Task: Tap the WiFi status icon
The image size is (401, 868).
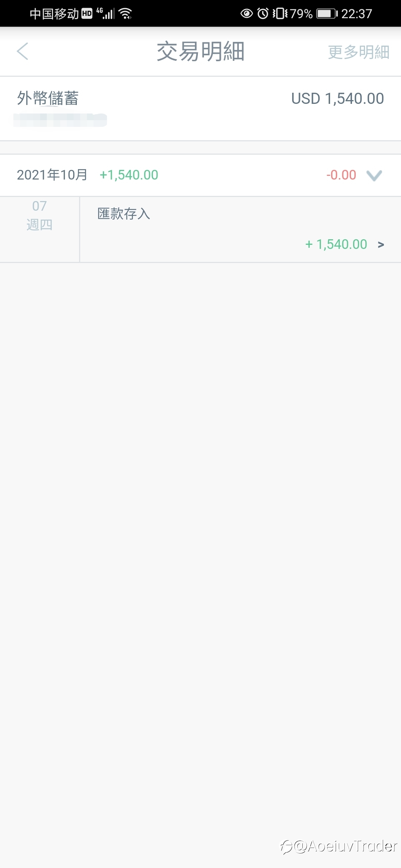Action: (125, 14)
